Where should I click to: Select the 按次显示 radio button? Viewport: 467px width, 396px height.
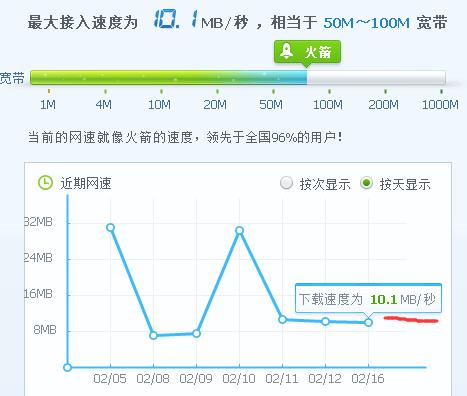[x=286, y=183]
